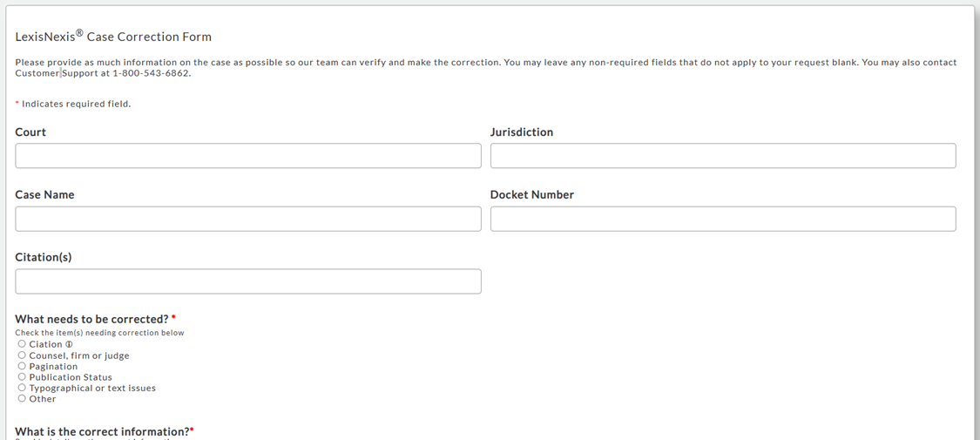
Task: Click into the Docket Number field
Action: pos(723,219)
